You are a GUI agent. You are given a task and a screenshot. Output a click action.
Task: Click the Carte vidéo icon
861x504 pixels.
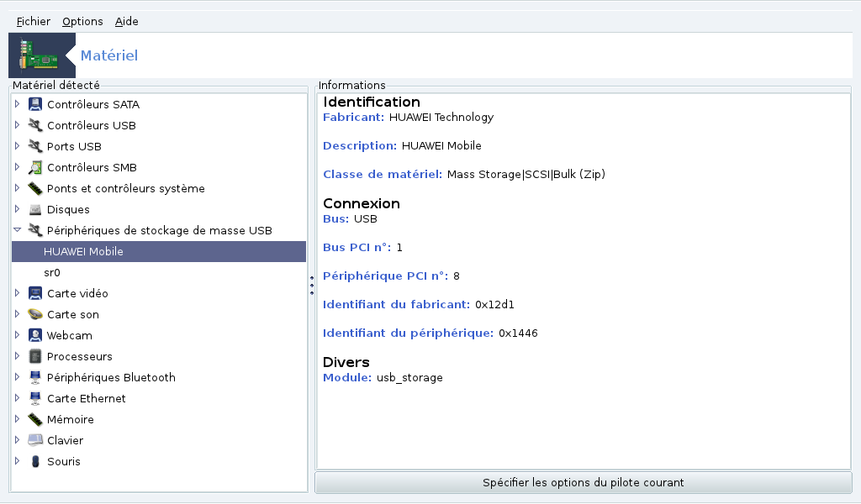(x=35, y=293)
